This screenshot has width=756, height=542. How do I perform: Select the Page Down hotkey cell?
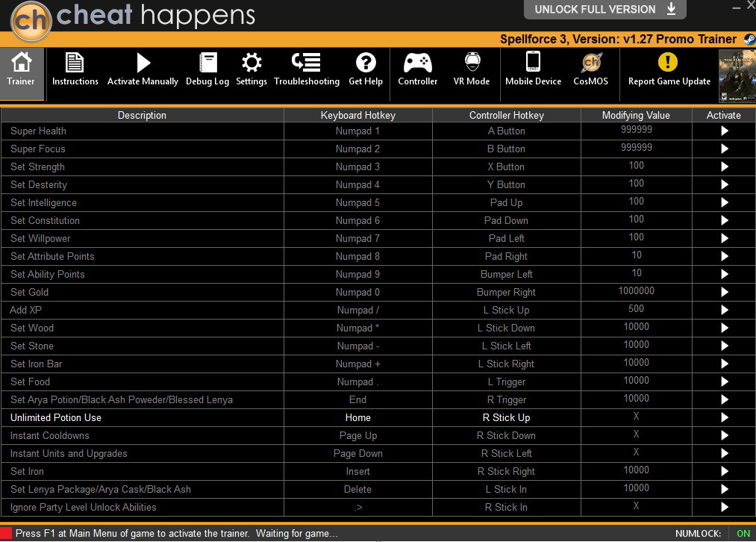[x=357, y=453]
